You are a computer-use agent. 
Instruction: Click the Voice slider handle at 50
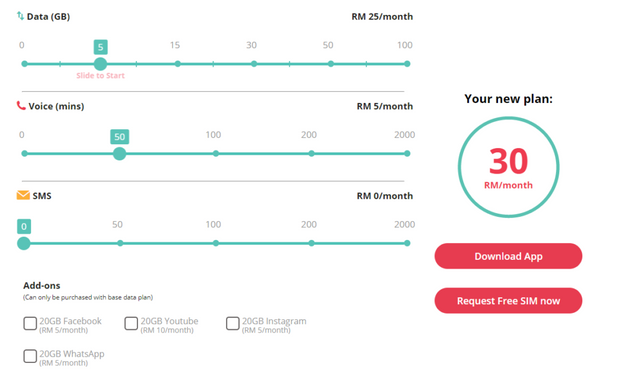pyautogui.click(x=119, y=154)
